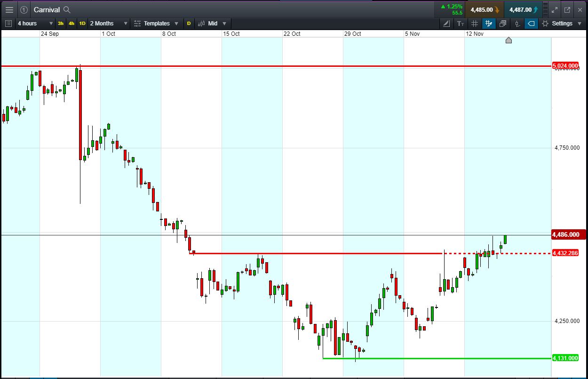Open the hamburger menu next to Carnival
This screenshot has width=588, height=379.
[9, 9]
